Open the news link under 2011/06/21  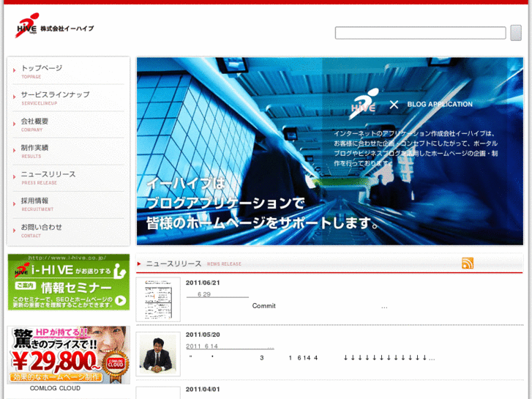coord(217,294)
